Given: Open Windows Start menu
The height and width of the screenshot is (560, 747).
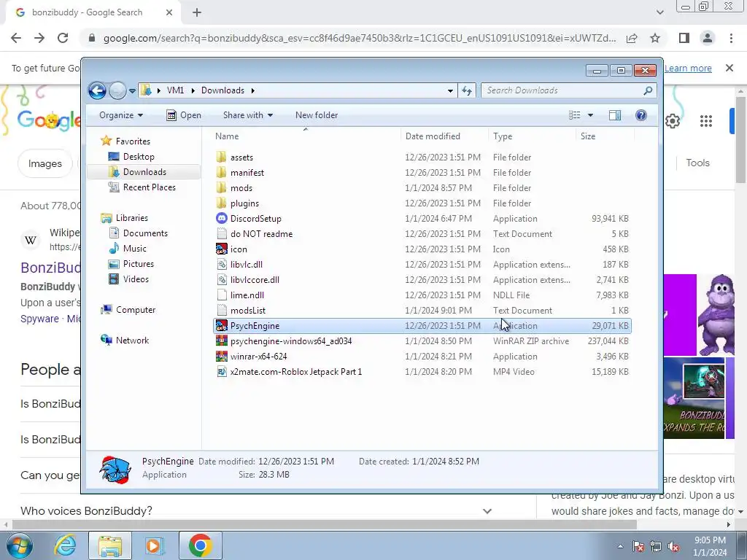Looking at the screenshot, I should click(x=19, y=545).
